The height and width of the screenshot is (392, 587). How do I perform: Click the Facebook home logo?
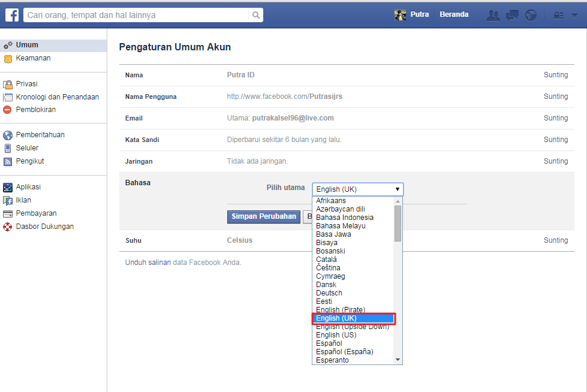pos(11,14)
